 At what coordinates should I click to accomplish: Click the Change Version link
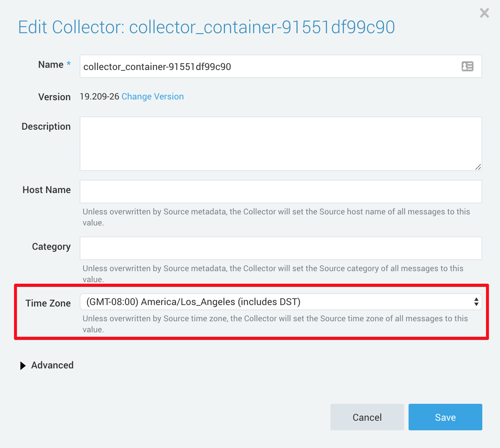[153, 97]
